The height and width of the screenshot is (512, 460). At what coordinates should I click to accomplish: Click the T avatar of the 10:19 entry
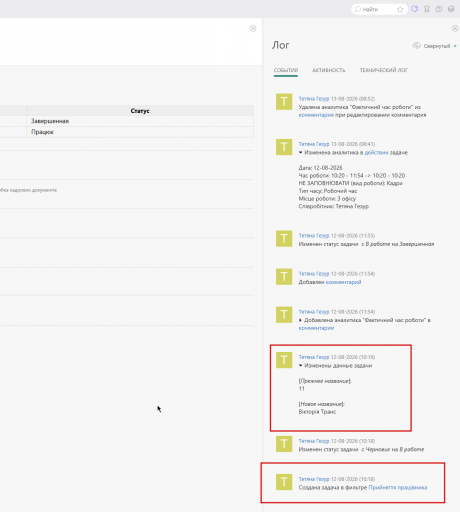[x=284, y=360]
